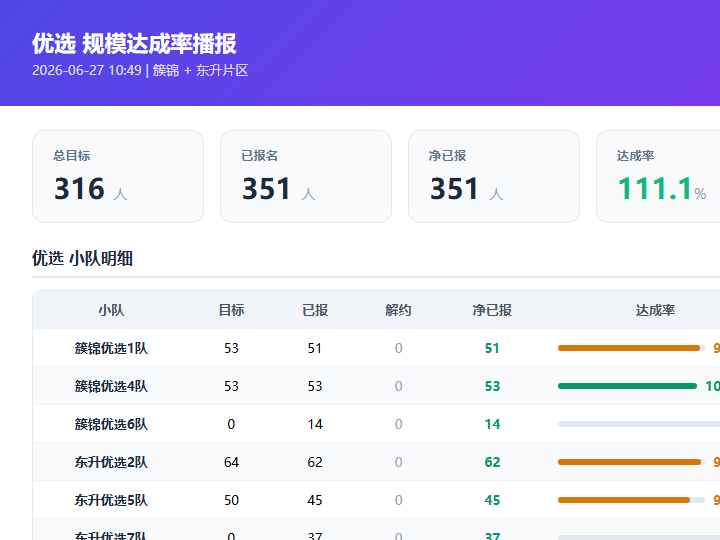The width and height of the screenshot is (720, 540).
Task: Click 簇锦优选6队 empty gray progress bar
Action: (639, 424)
